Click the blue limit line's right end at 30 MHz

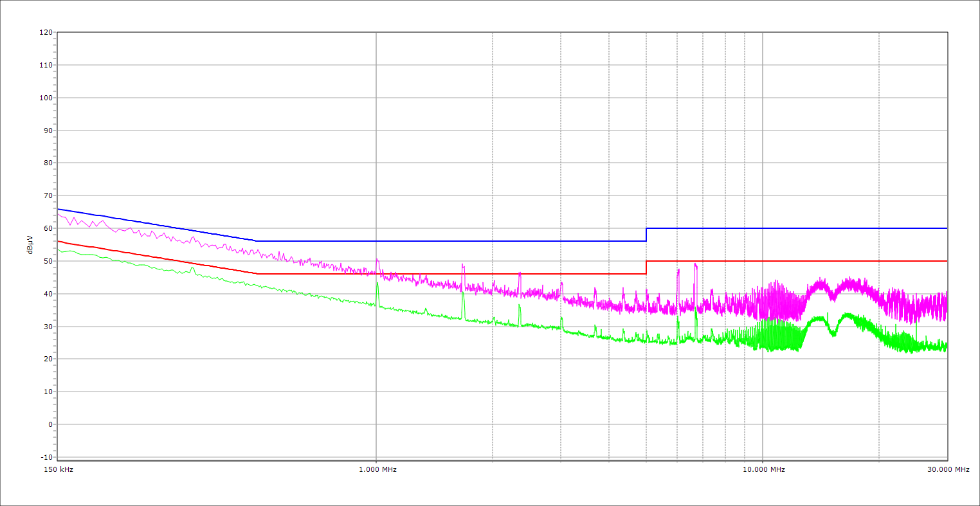(946, 228)
